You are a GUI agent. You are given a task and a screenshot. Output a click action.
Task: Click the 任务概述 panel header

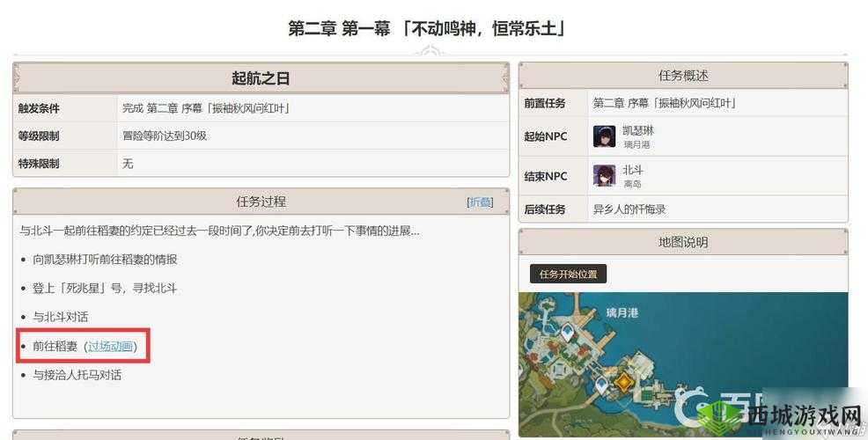pyautogui.click(x=683, y=76)
